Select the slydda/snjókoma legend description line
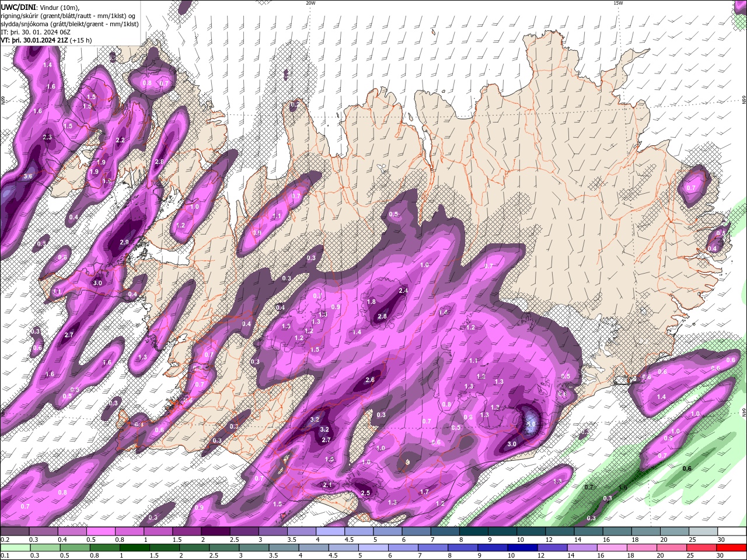Screen dimensions: 747x560 click(x=69, y=24)
